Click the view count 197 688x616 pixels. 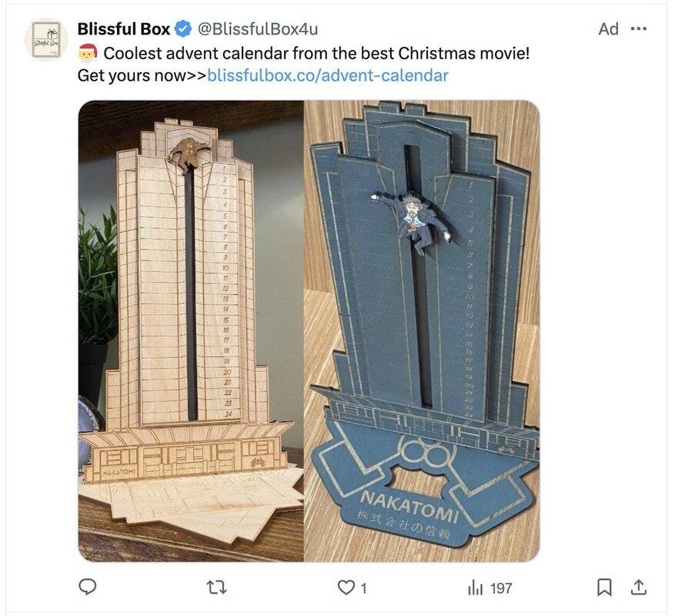click(501, 588)
